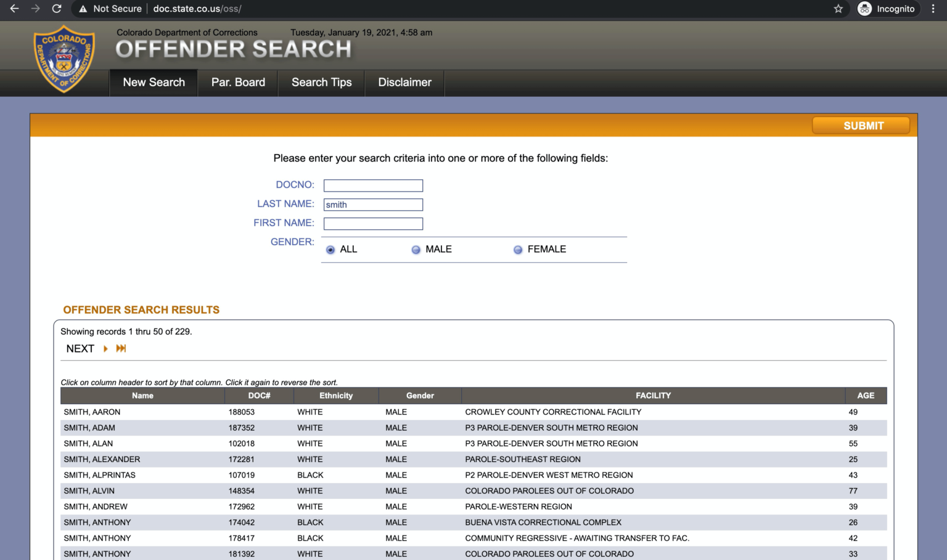Sort results by AGE column header
947x560 pixels.
click(x=866, y=396)
